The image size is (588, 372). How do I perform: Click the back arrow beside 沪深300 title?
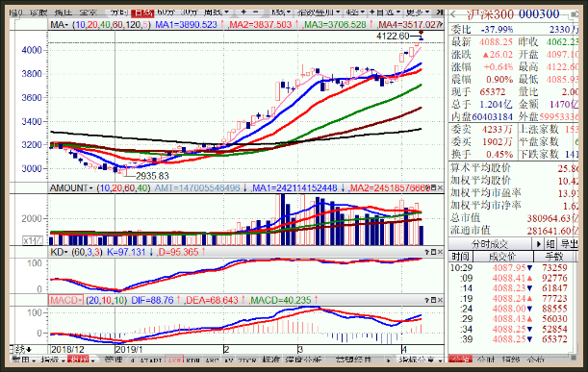point(453,15)
